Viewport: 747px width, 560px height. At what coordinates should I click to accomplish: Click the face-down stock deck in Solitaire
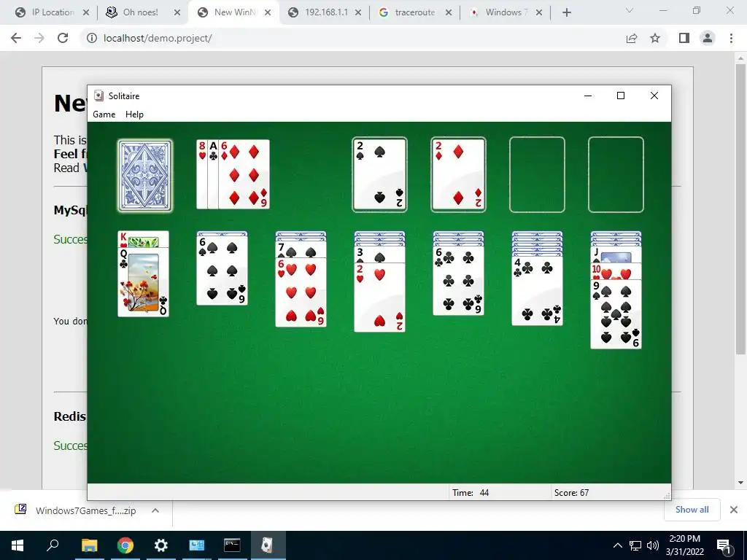pyautogui.click(x=145, y=175)
